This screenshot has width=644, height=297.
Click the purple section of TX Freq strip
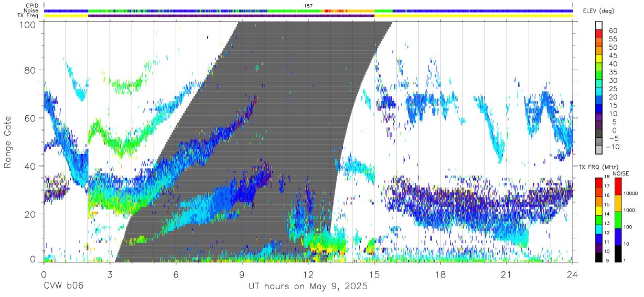tap(231, 16)
